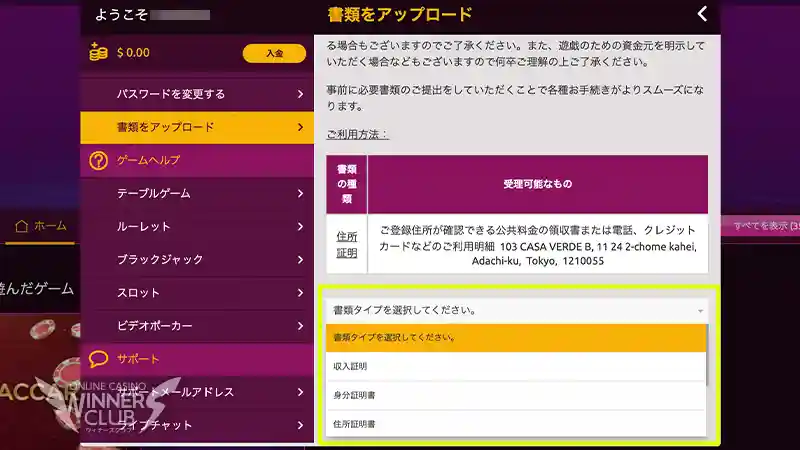The height and width of the screenshot is (450, 800).
Task: Open テーブルゲーム help entry
Action: [197, 193]
